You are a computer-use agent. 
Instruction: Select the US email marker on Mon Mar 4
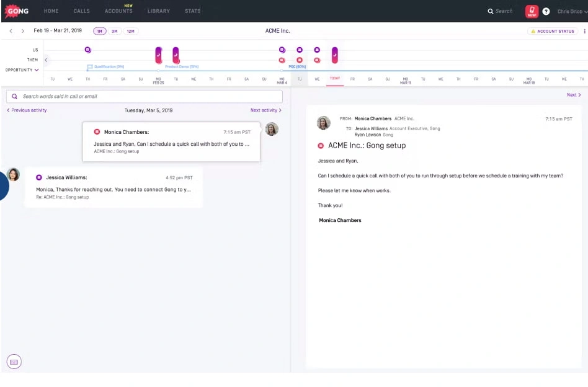point(282,50)
